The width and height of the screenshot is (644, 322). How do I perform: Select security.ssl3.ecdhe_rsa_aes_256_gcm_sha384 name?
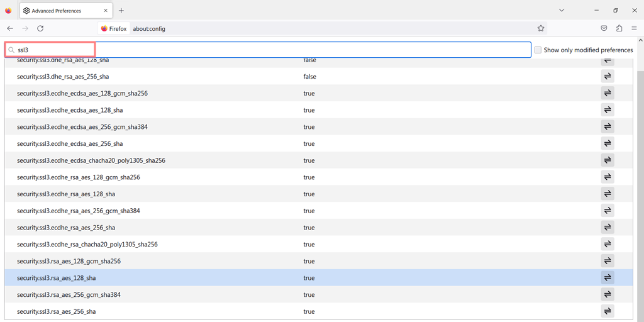point(79,211)
